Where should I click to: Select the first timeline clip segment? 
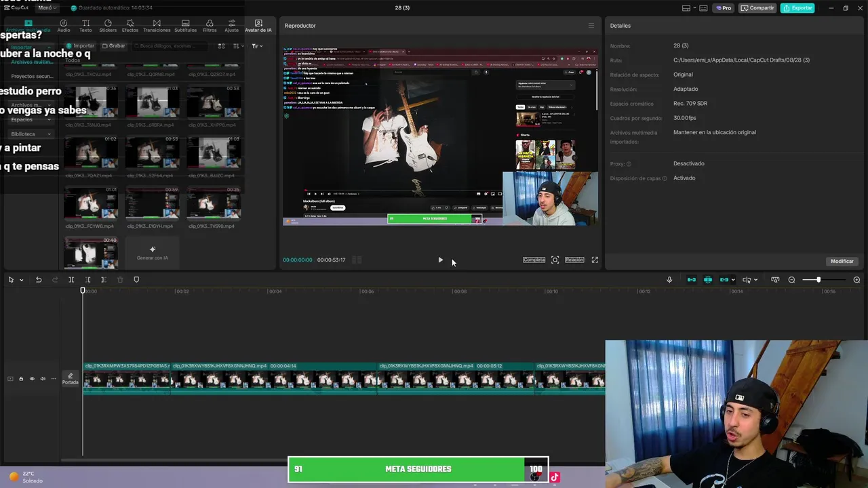(x=127, y=378)
